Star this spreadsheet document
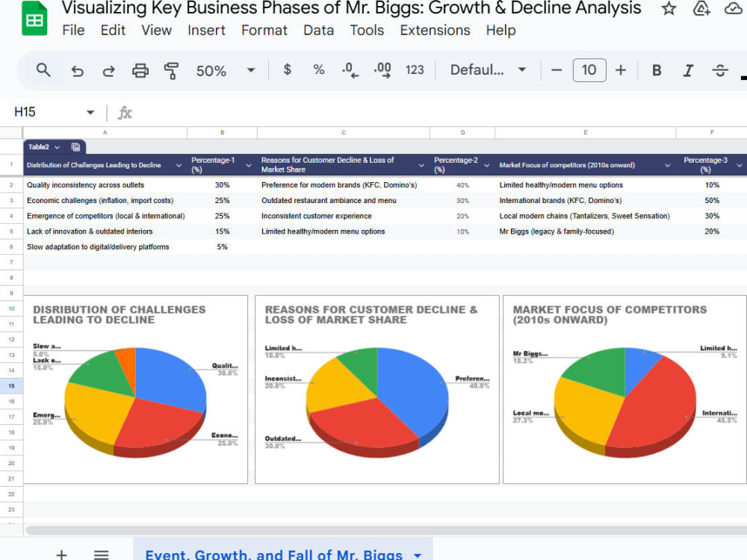The height and width of the screenshot is (560, 747). point(669,8)
